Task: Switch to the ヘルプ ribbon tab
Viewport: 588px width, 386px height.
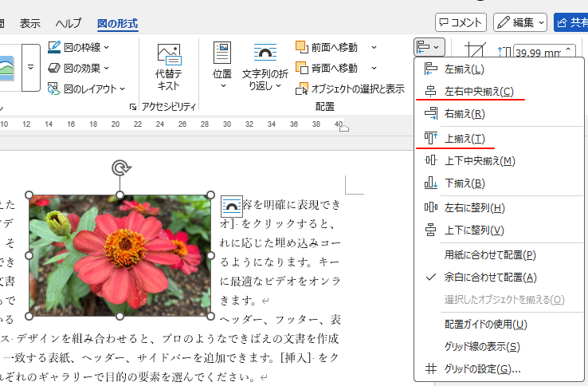Action: (x=69, y=23)
